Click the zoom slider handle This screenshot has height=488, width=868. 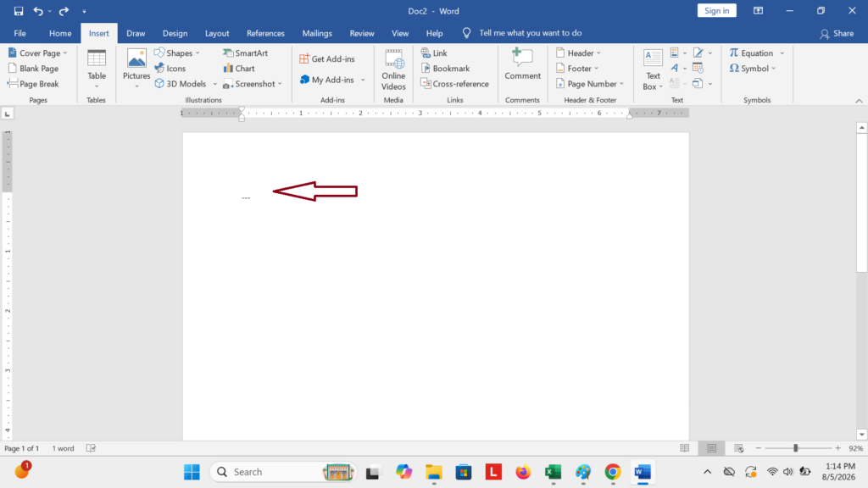pos(795,448)
